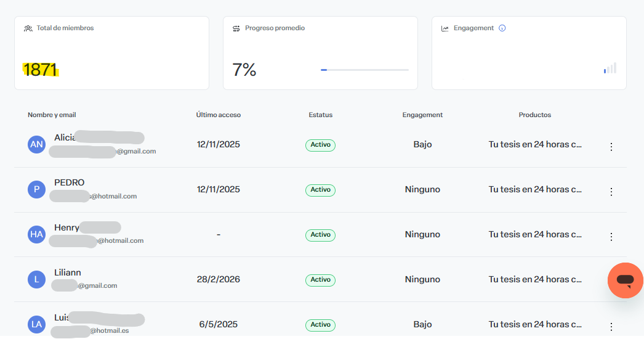
Task: Click the Engagement chart icon
Action: click(445, 28)
